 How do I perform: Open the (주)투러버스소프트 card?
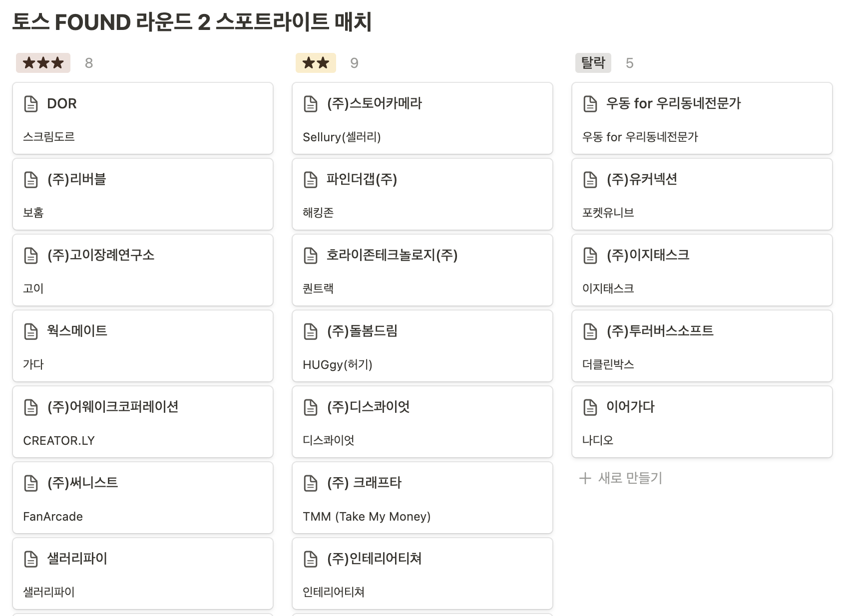pyautogui.click(x=702, y=346)
